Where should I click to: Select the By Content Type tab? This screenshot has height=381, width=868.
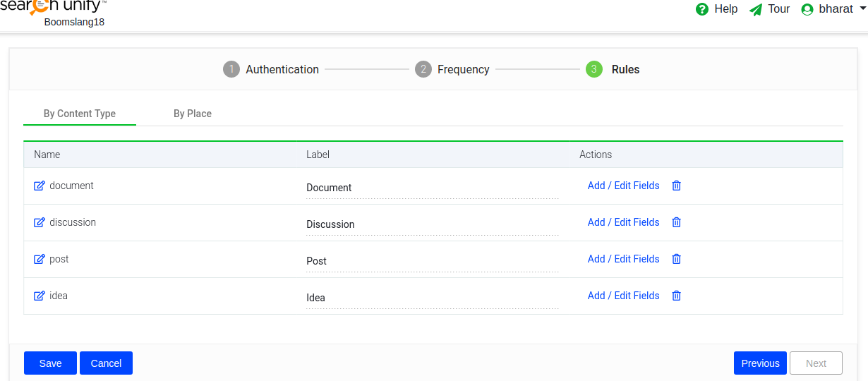[80, 114]
